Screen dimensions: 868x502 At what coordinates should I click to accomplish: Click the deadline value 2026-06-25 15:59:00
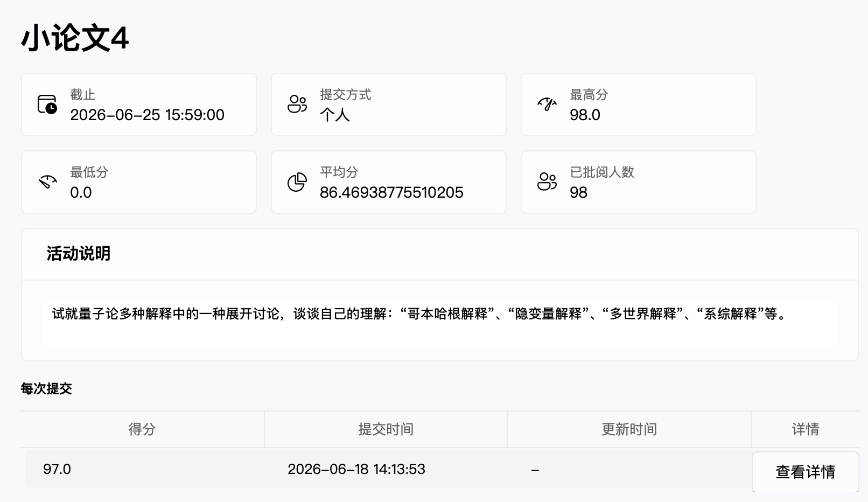click(147, 115)
